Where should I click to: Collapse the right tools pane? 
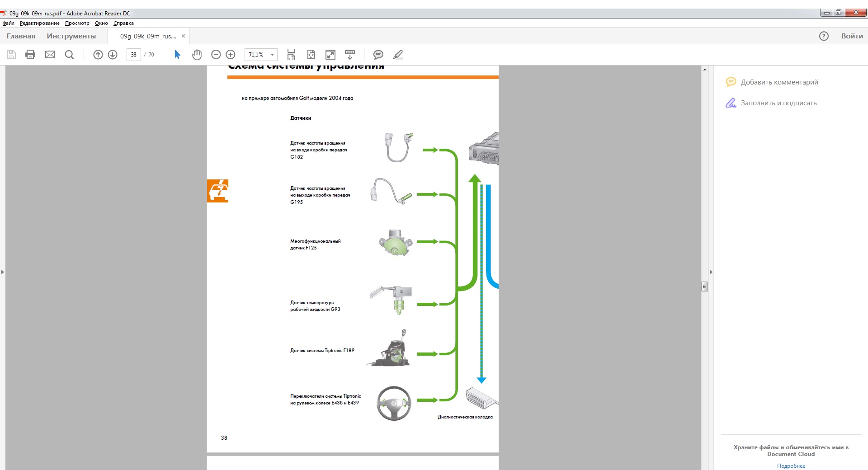711,272
